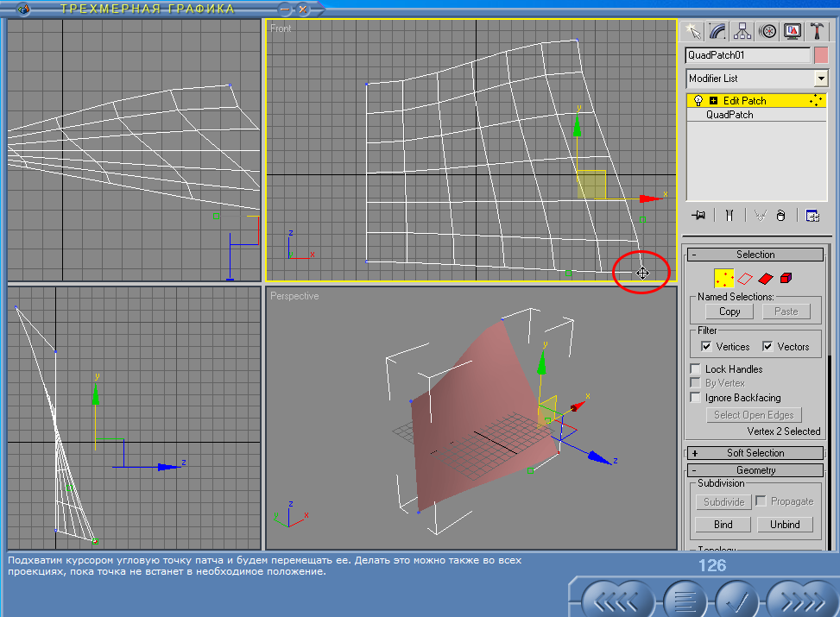
Task: Click the Front viewport label
Action: click(x=281, y=28)
